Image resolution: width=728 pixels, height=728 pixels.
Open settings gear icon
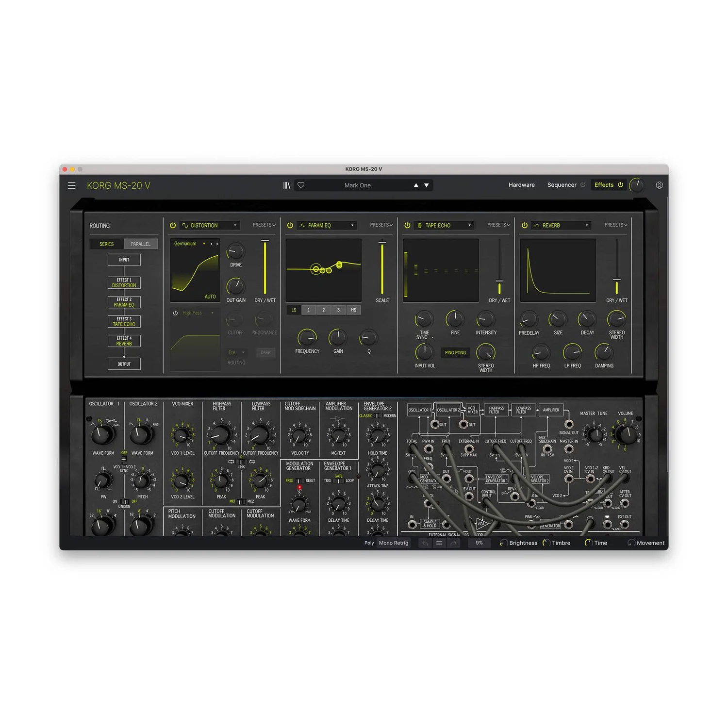(659, 185)
